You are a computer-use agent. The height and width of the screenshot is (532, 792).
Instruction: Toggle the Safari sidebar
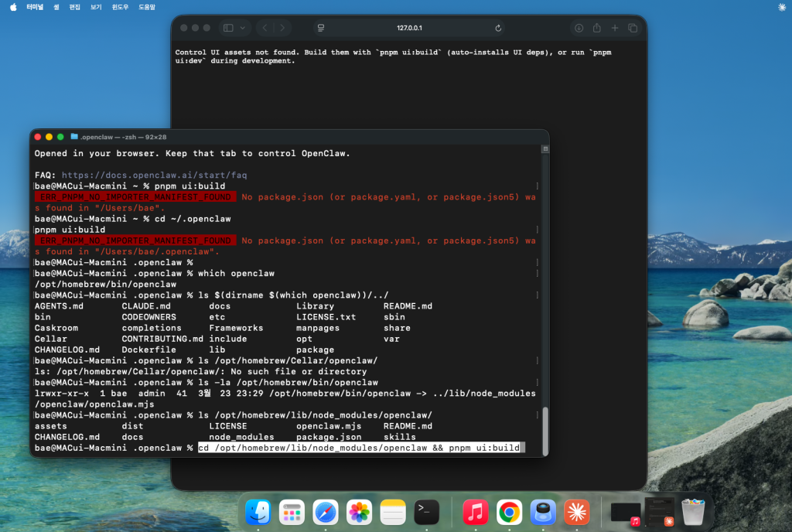coord(228,28)
